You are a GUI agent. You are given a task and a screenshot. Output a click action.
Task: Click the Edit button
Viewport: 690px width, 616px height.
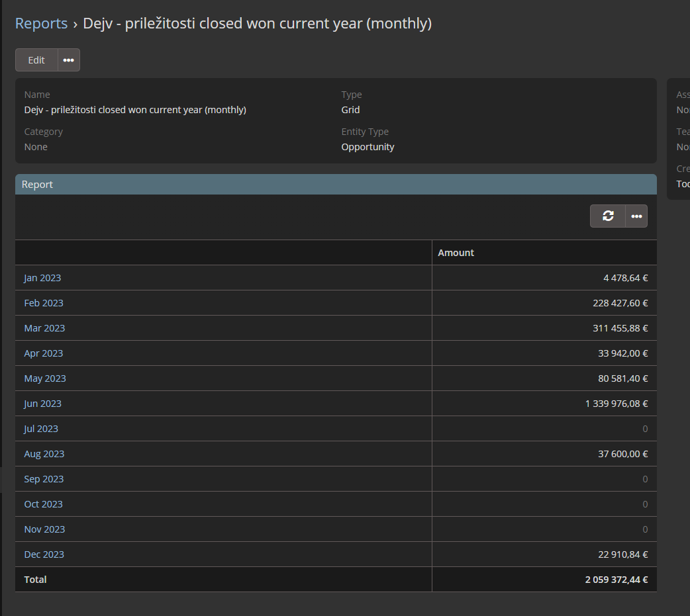tap(36, 60)
